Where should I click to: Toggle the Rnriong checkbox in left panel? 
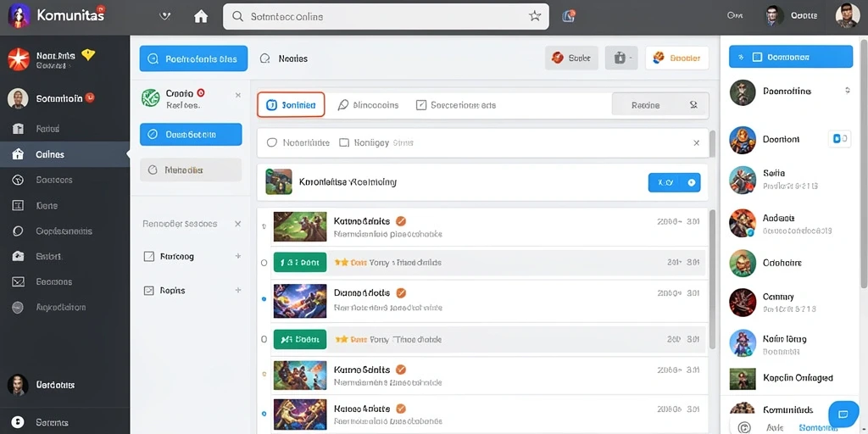[x=149, y=256]
